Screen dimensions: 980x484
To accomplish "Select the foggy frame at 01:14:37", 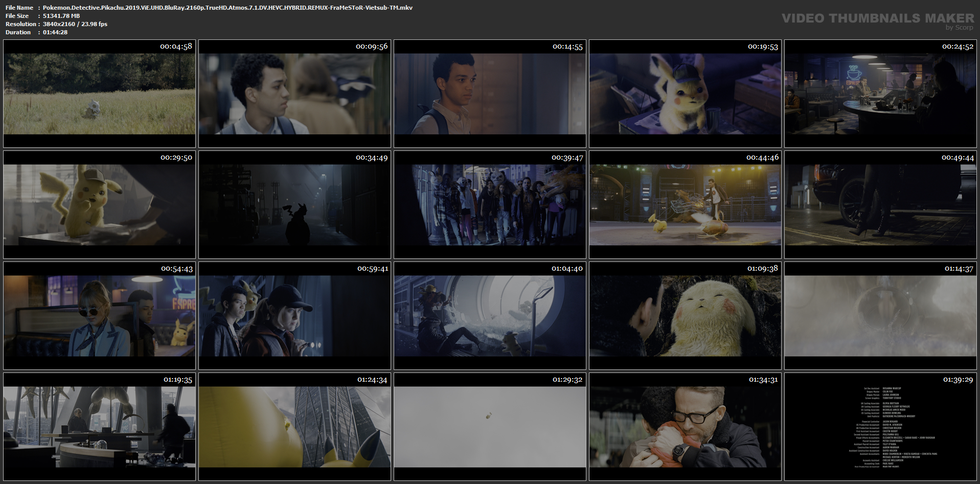I will coord(880,316).
